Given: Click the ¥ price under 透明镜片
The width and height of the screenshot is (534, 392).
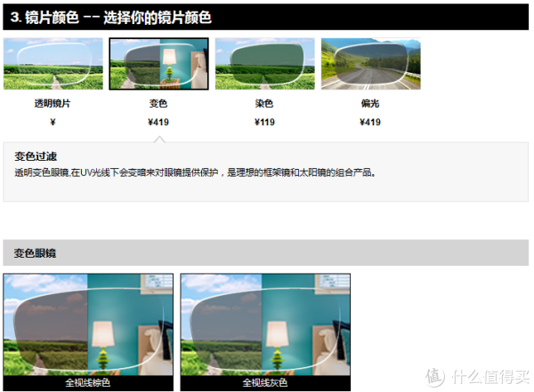Looking at the screenshot, I should point(53,122).
